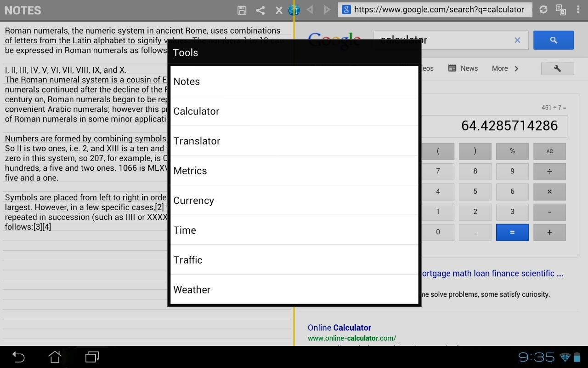Switch to the News results tab
The image size is (588, 368).
(469, 68)
